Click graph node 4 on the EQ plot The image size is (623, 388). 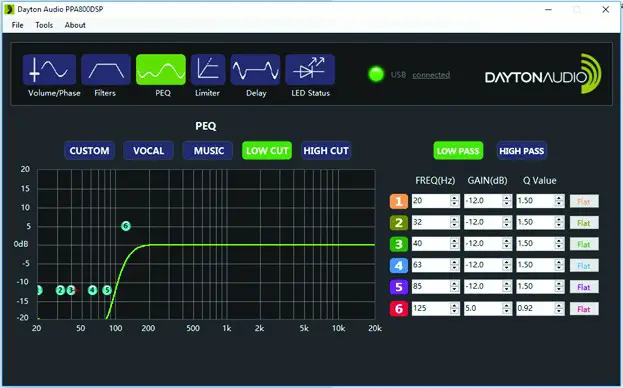click(92, 290)
